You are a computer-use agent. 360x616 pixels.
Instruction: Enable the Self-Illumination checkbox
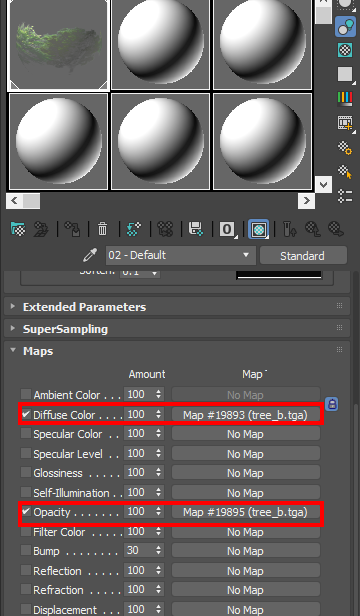pyautogui.click(x=26, y=492)
